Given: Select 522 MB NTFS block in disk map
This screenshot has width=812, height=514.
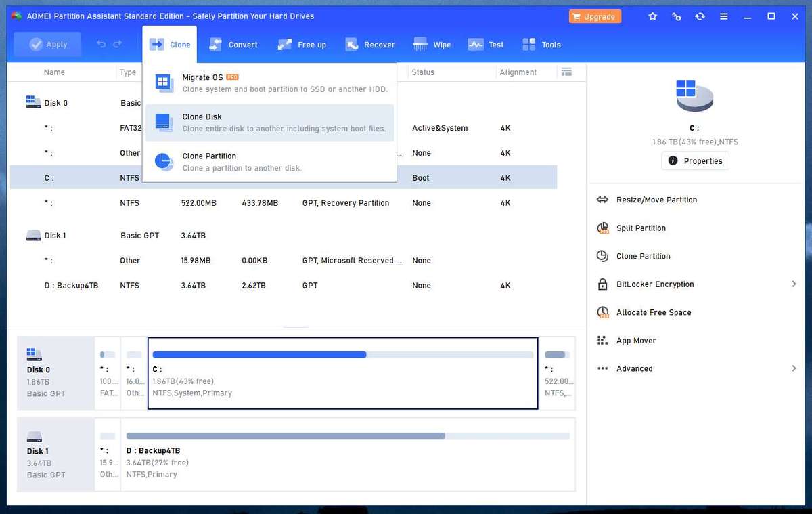Looking at the screenshot, I should point(557,373).
